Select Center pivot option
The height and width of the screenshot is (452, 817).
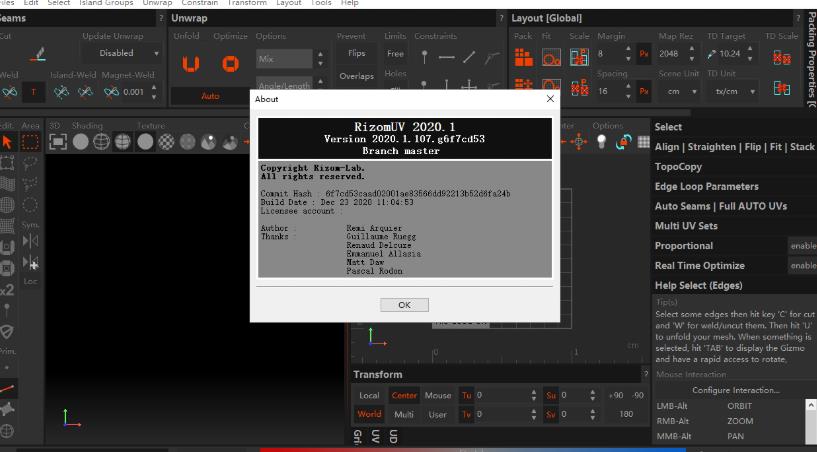click(404, 396)
